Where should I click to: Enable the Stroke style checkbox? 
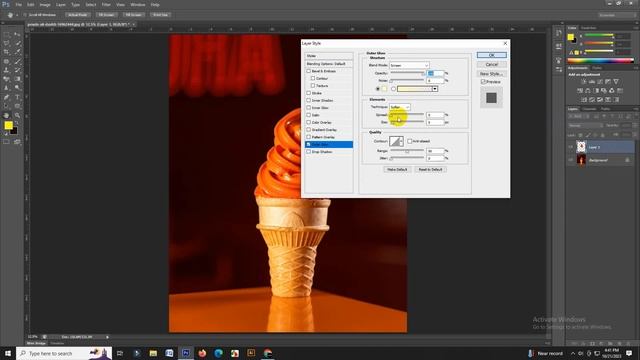coord(309,93)
